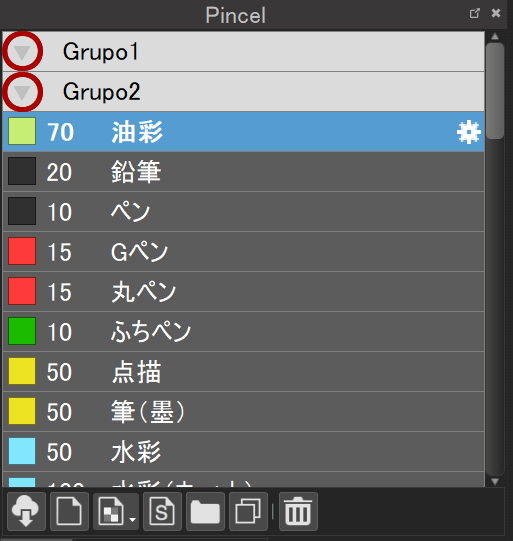Click the scrollbar down arrow

tap(495, 482)
